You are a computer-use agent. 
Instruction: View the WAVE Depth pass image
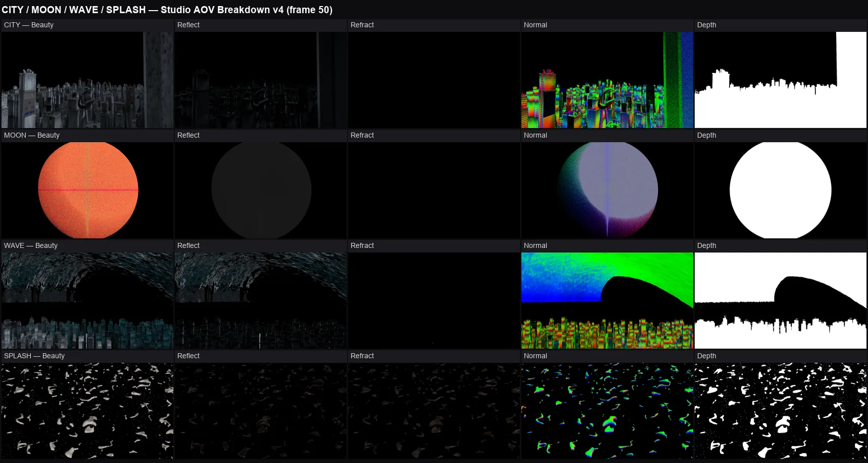point(781,301)
